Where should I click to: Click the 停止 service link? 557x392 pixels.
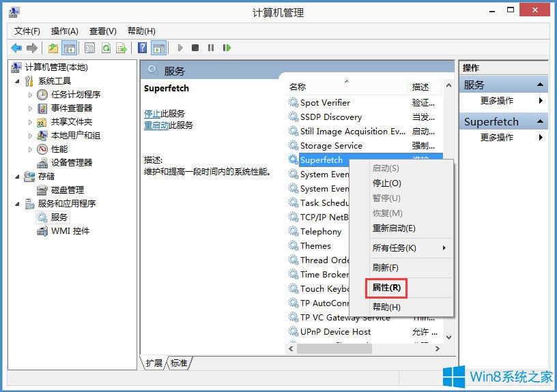152,114
